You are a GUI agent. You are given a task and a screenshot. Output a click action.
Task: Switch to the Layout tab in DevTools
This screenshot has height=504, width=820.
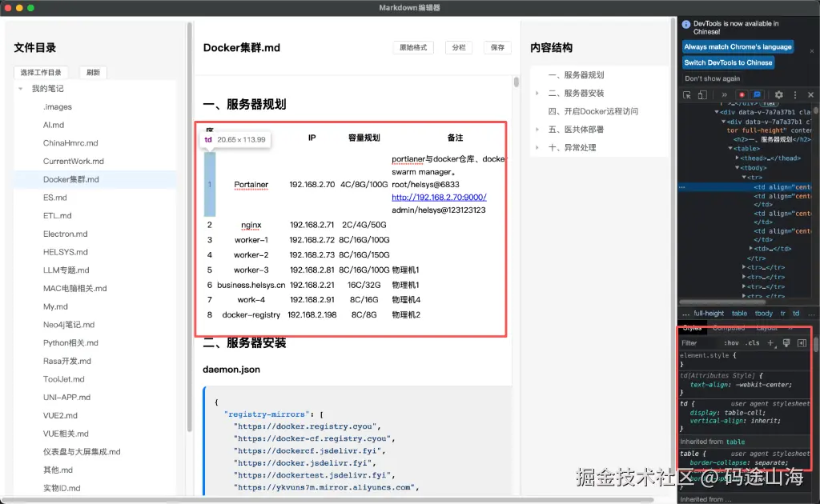[766, 328]
